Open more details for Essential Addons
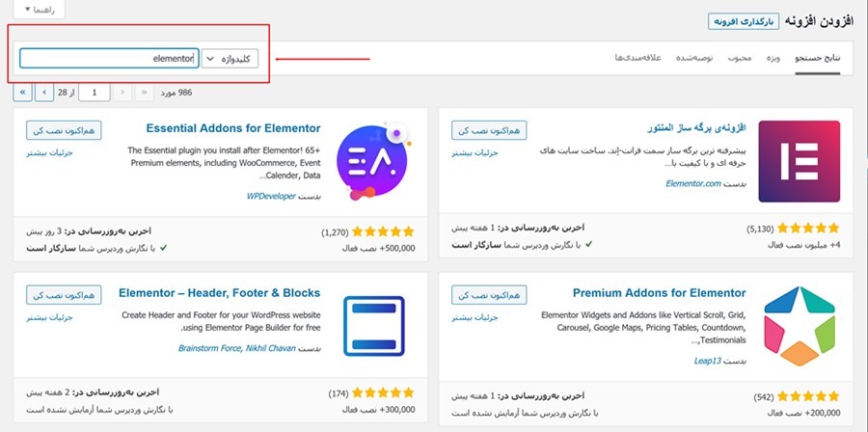The height and width of the screenshot is (432, 868). (x=50, y=152)
